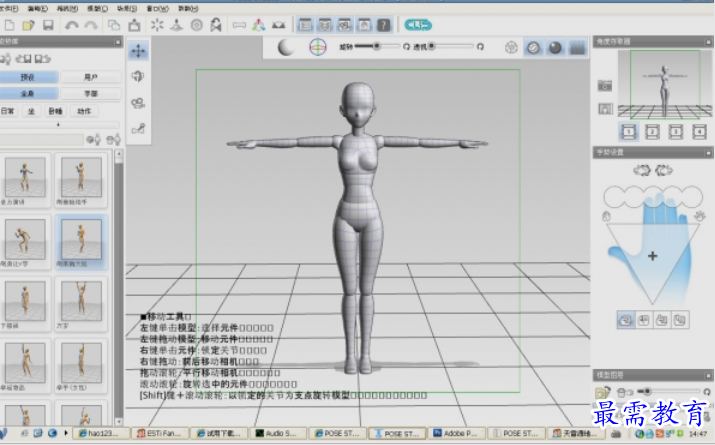This screenshot has width=715, height=445.
Task: Click the right curled hand preset icon
Action: click(x=664, y=171)
